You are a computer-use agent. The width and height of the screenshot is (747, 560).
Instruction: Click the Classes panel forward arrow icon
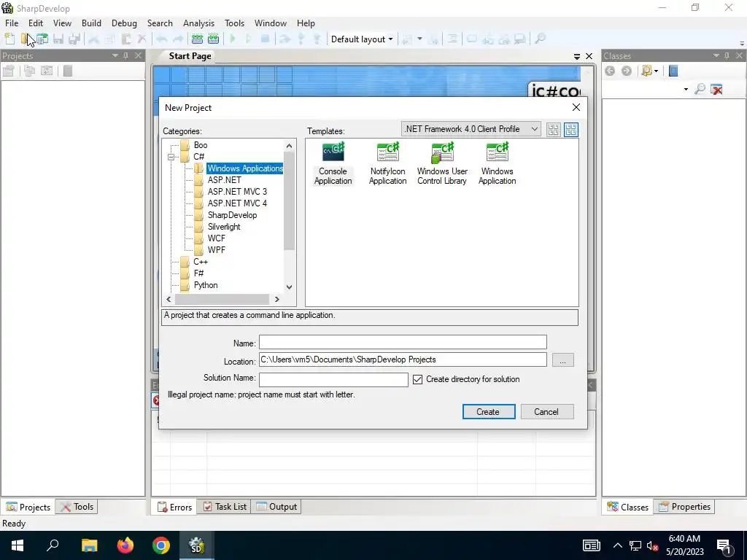click(x=627, y=71)
